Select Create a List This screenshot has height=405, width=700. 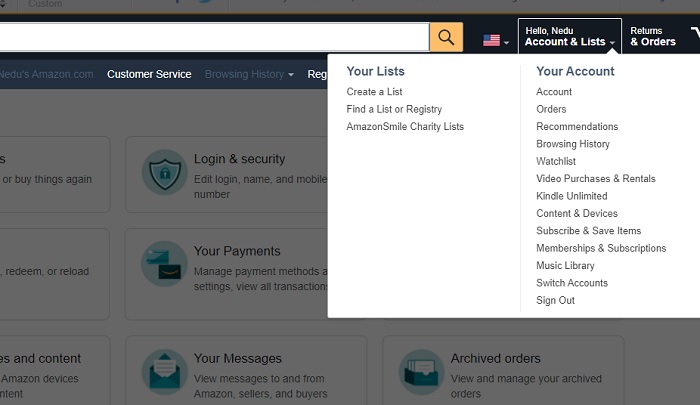coord(374,92)
